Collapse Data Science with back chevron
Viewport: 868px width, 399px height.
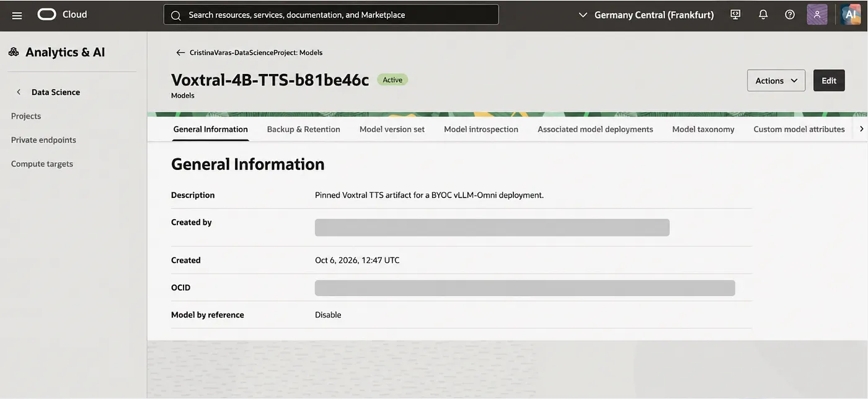point(19,92)
